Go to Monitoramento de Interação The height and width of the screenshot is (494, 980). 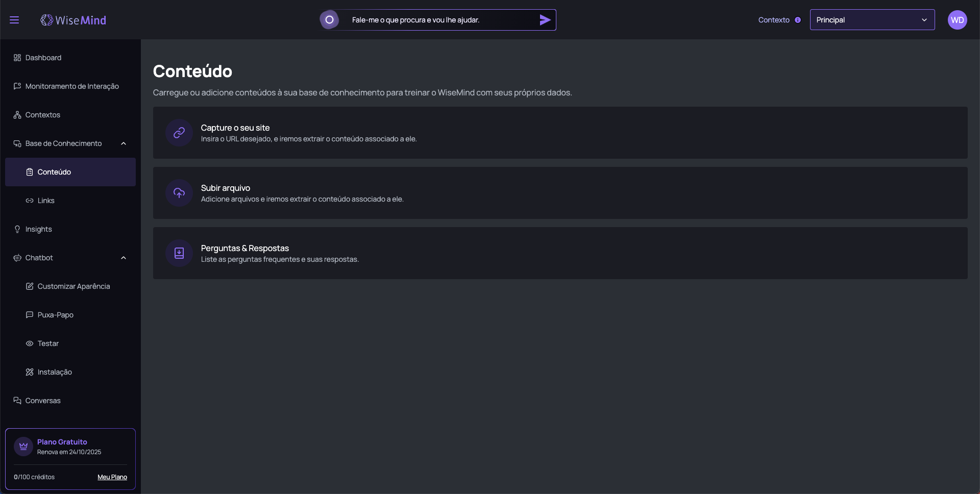coord(72,86)
